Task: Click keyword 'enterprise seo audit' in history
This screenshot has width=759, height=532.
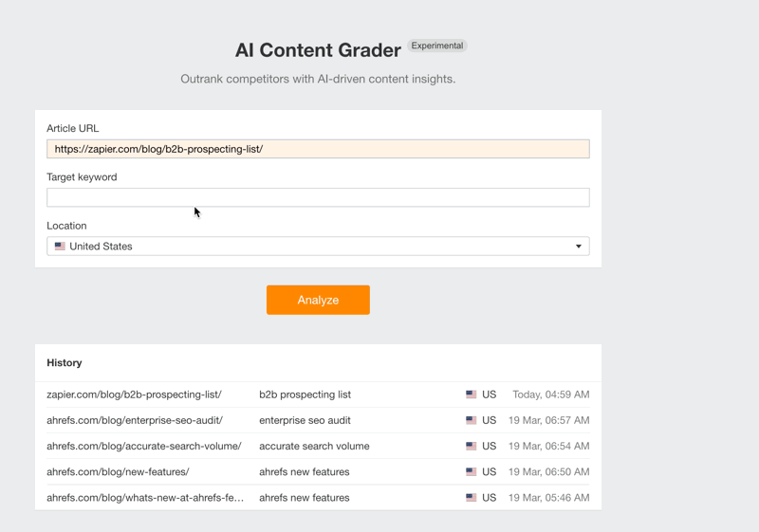Action: [x=305, y=420]
